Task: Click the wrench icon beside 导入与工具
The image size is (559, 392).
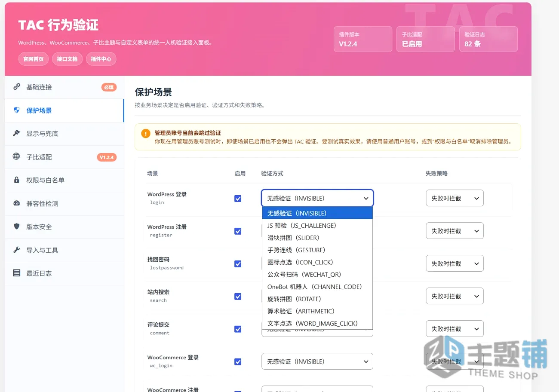Action: 17,250
